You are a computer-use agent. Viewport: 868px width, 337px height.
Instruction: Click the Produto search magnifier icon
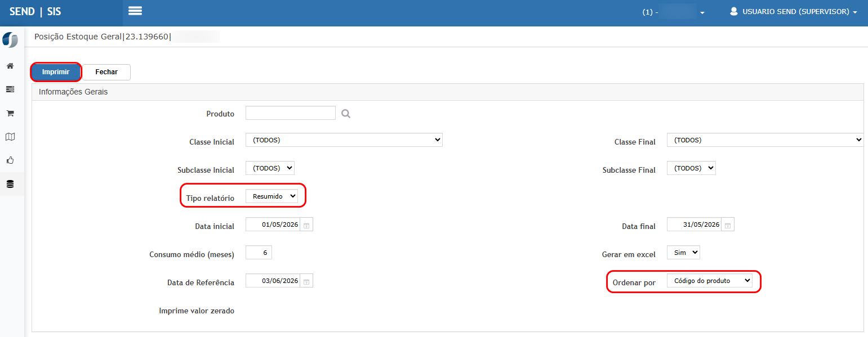pyautogui.click(x=346, y=114)
